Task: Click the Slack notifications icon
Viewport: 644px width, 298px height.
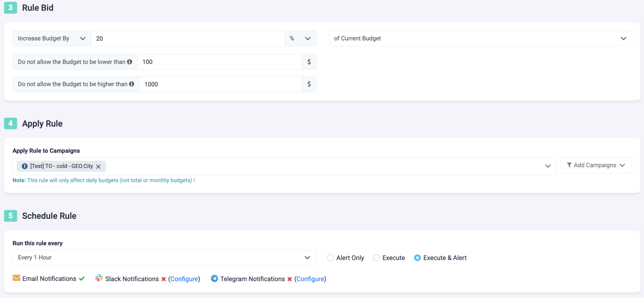Action: pyautogui.click(x=99, y=278)
